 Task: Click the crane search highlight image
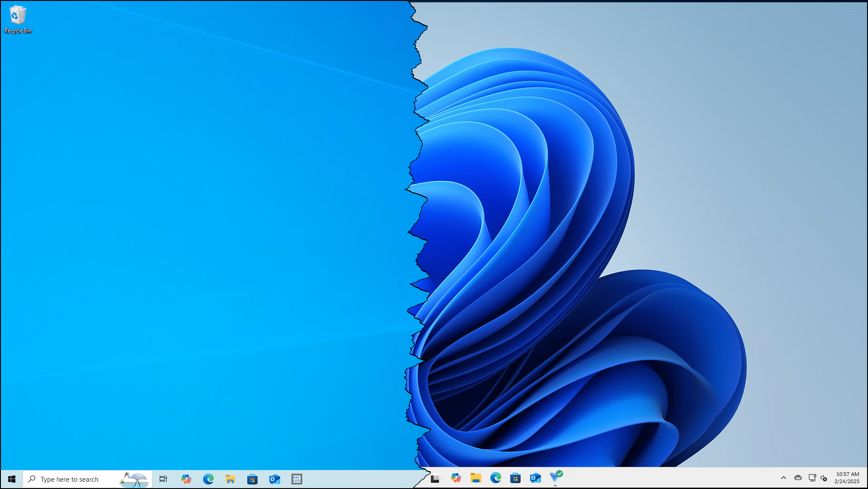(134, 479)
